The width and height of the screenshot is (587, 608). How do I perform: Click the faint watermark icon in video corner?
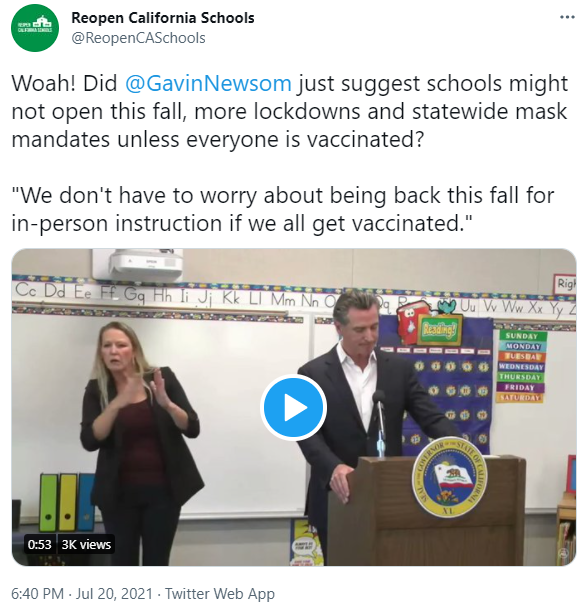tap(564, 554)
